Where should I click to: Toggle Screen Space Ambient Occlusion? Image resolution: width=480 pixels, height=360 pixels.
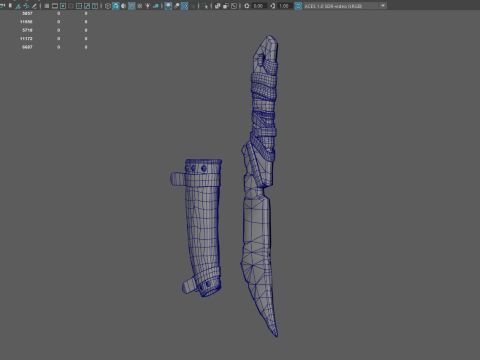(168, 6)
